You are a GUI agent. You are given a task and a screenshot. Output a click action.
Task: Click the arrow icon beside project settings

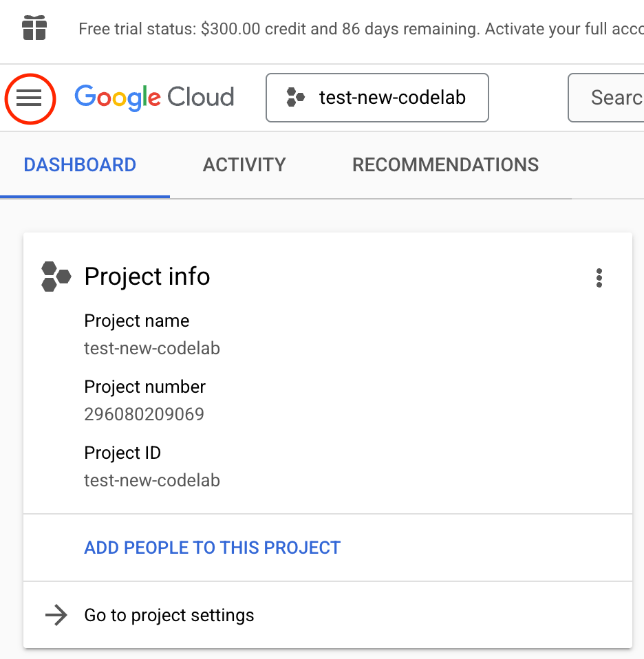tap(56, 615)
